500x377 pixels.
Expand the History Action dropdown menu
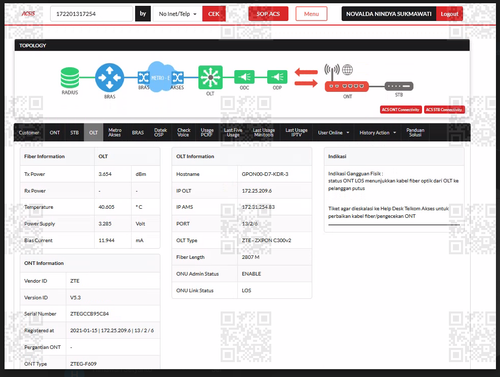[x=378, y=133]
